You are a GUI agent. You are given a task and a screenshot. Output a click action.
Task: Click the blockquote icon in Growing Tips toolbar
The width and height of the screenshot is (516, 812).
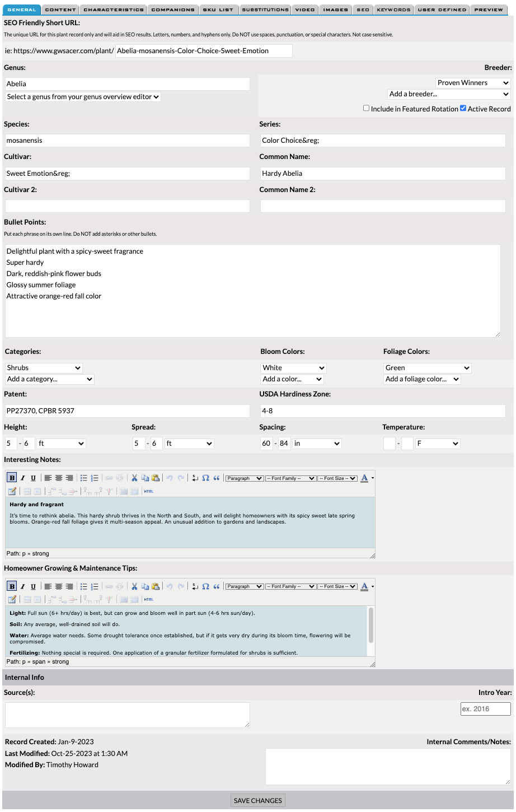(216, 586)
